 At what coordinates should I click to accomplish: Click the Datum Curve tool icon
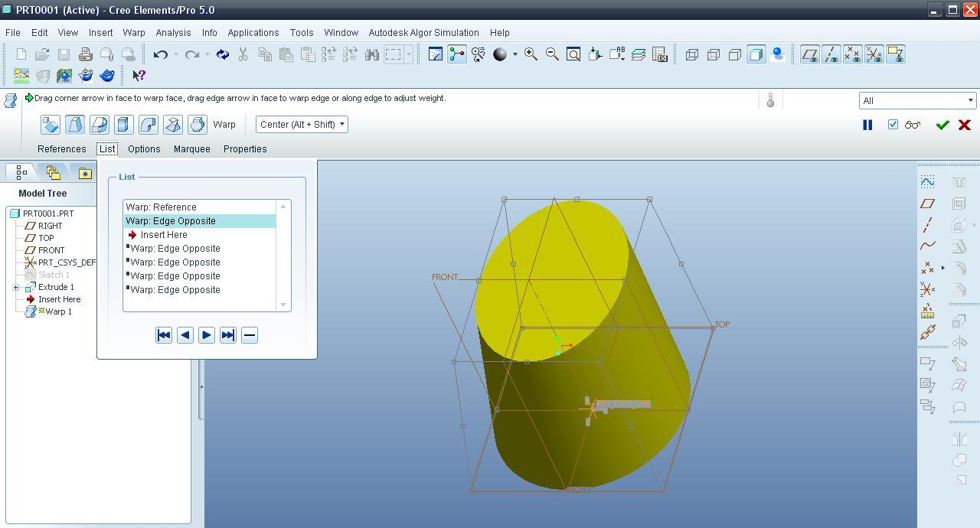pyautogui.click(x=928, y=246)
